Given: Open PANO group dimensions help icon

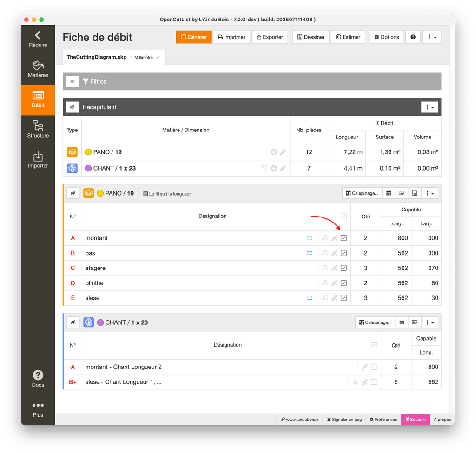Looking at the screenshot, I should (x=389, y=193).
